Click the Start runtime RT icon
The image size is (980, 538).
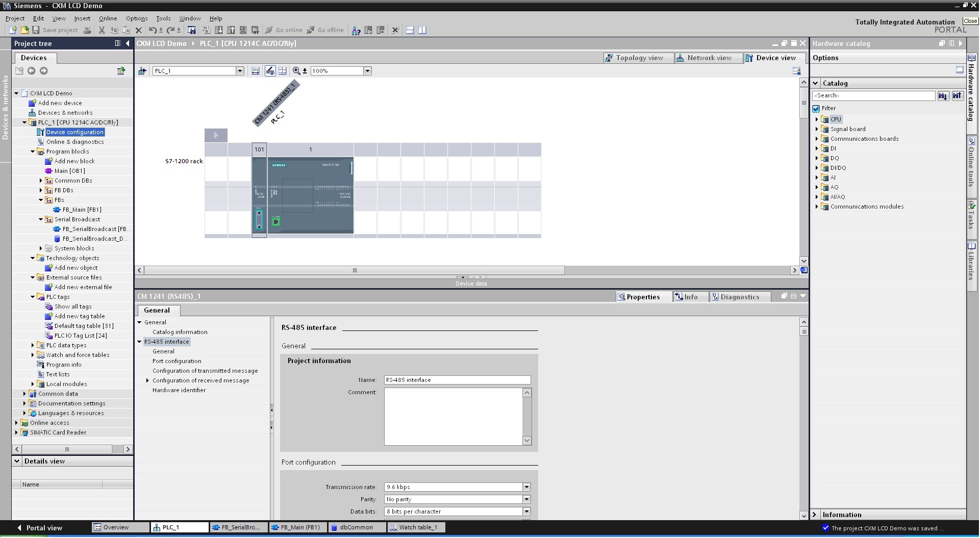(x=256, y=30)
